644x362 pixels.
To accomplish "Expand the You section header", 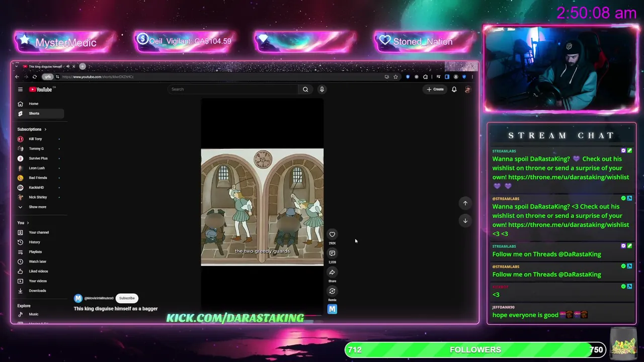I will click(x=23, y=223).
